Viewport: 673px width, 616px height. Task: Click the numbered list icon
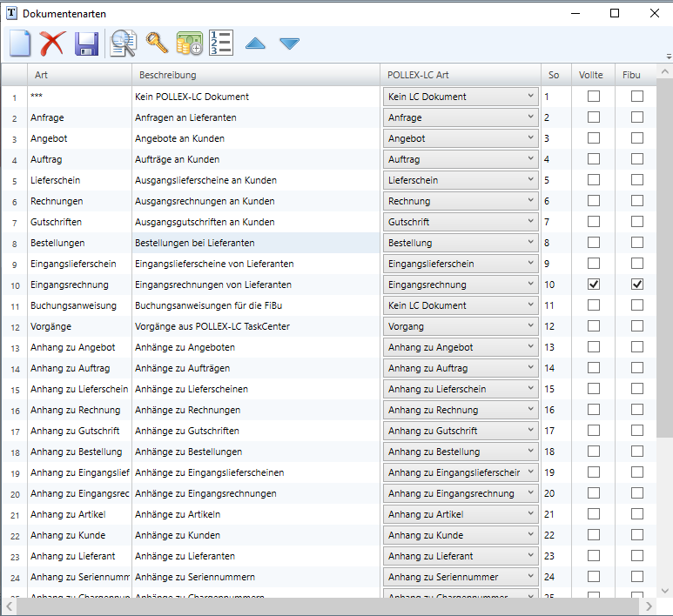point(221,43)
